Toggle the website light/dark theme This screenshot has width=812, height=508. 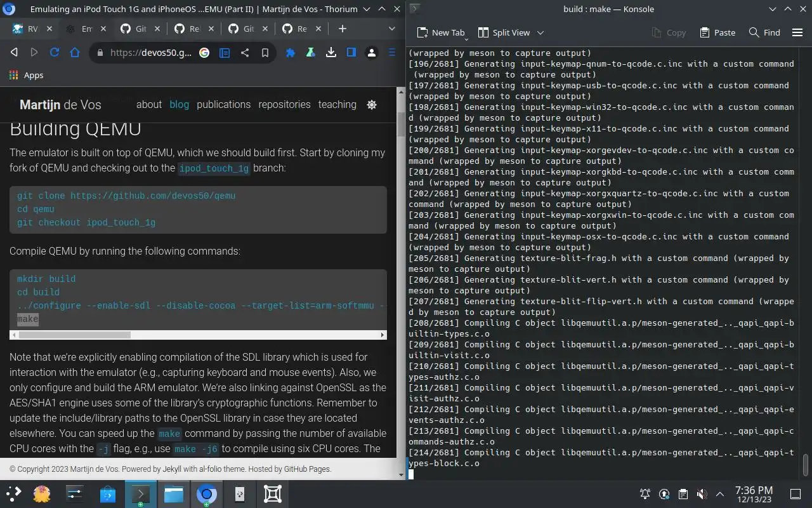pyautogui.click(x=372, y=105)
